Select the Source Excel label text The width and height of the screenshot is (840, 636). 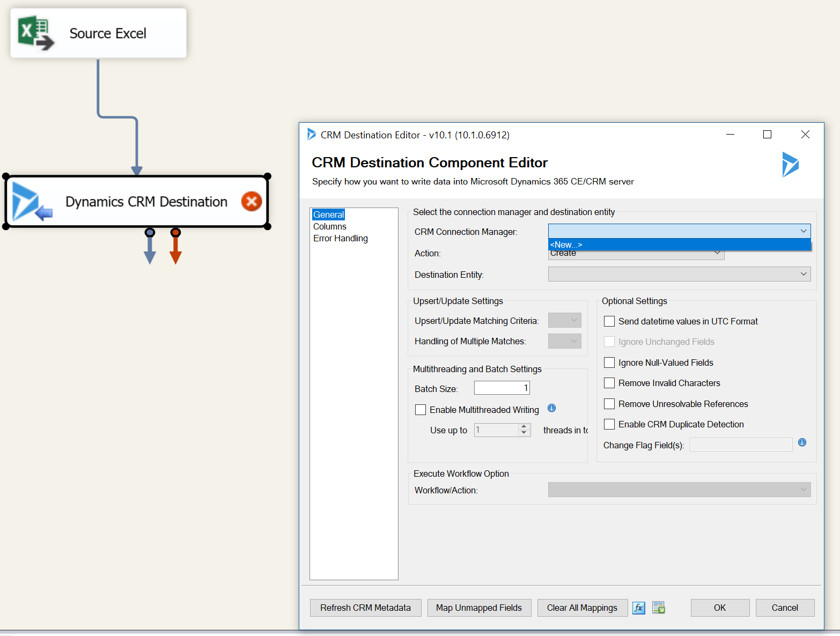[108, 33]
